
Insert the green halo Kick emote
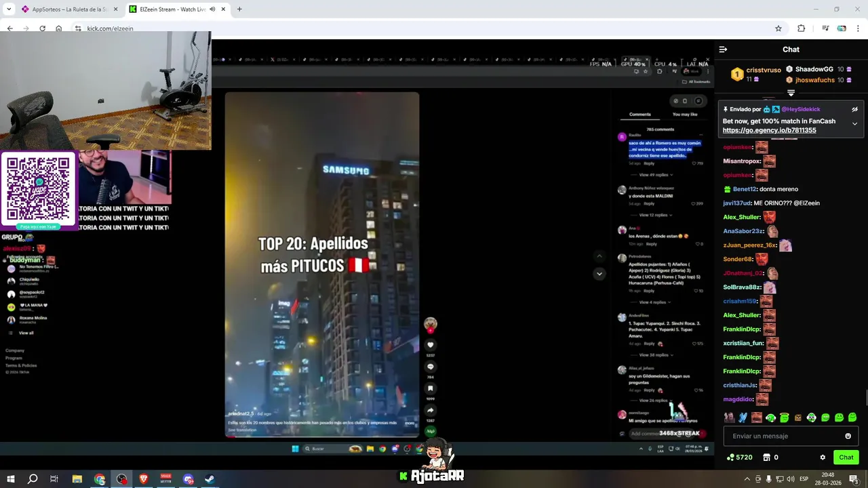click(x=785, y=418)
